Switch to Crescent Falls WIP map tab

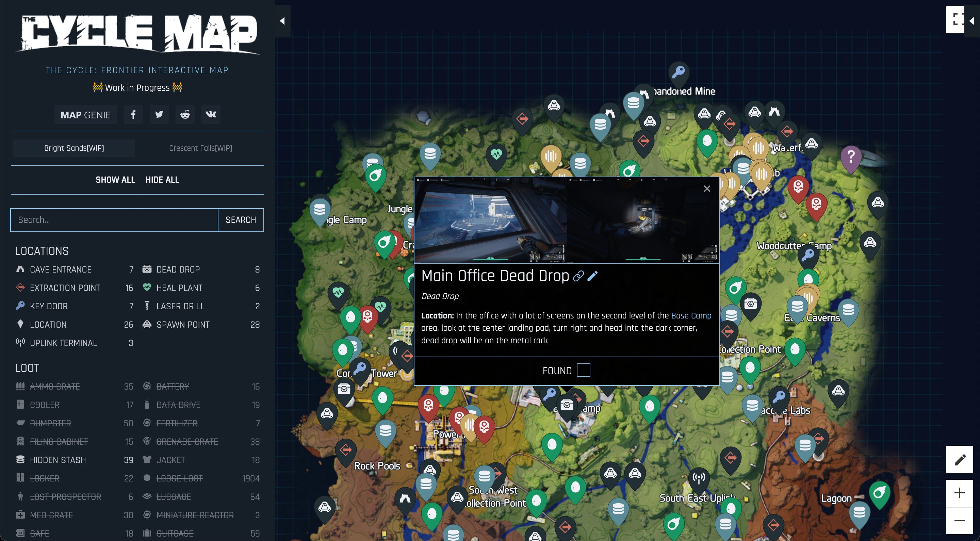200,148
